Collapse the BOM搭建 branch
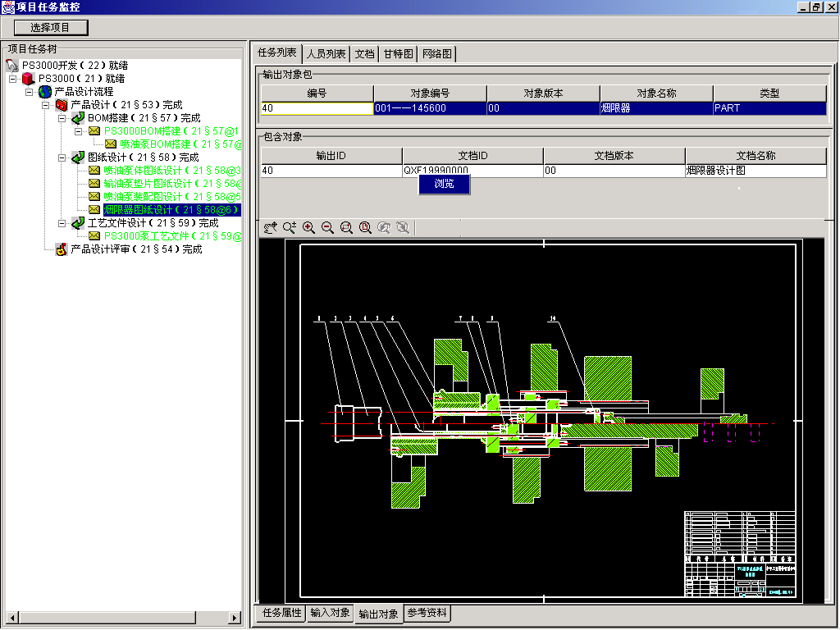This screenshot has height=630, width=840. tap(62, 118)
